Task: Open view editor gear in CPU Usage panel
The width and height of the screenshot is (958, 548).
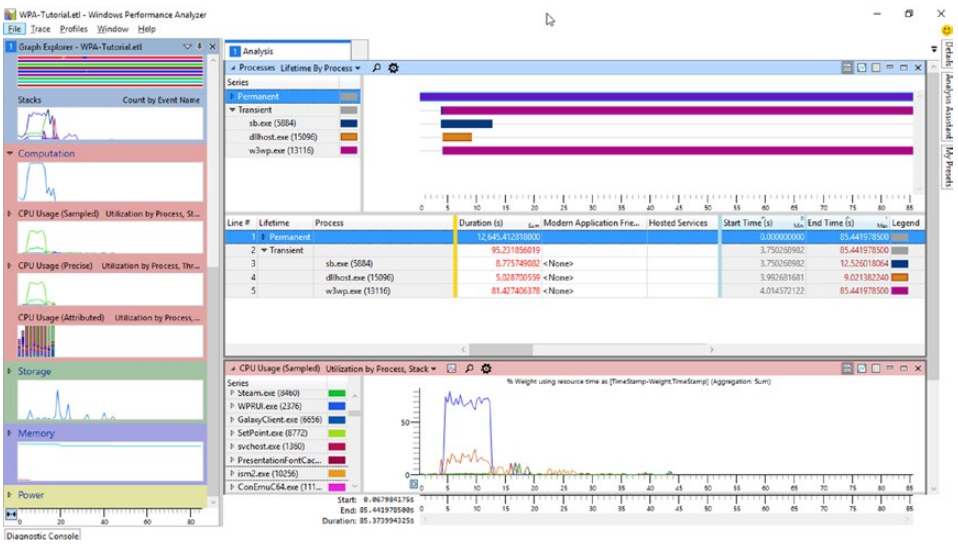Action: 486,368
